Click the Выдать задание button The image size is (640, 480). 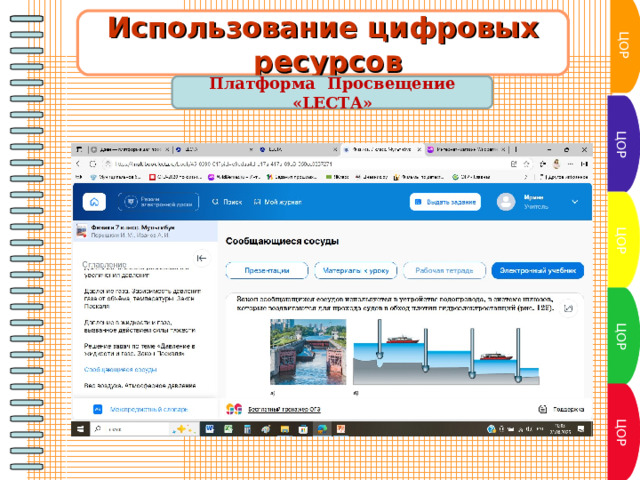[x=445, y=202]
